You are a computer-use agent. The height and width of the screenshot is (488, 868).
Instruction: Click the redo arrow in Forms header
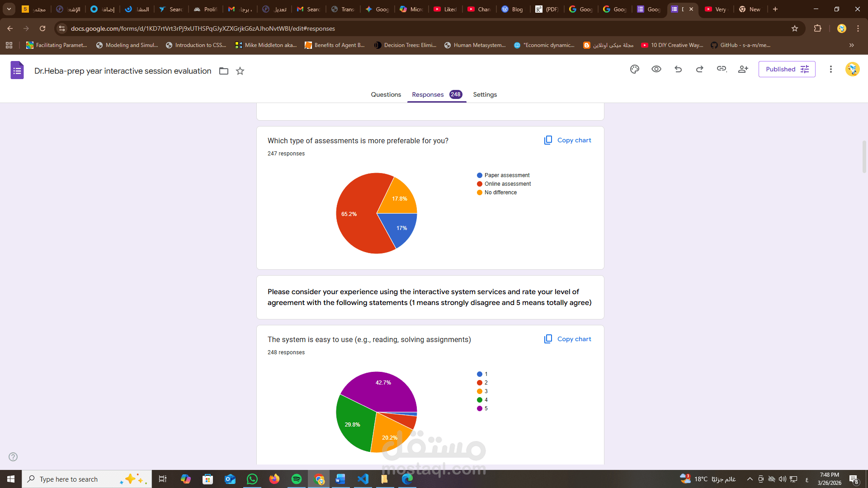coord(700,69)
